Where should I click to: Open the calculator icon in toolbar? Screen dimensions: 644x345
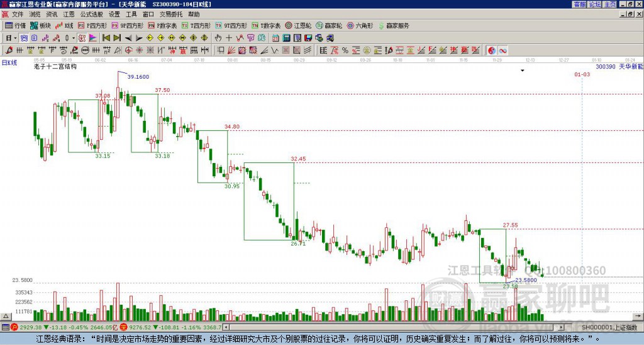[287, 38]
